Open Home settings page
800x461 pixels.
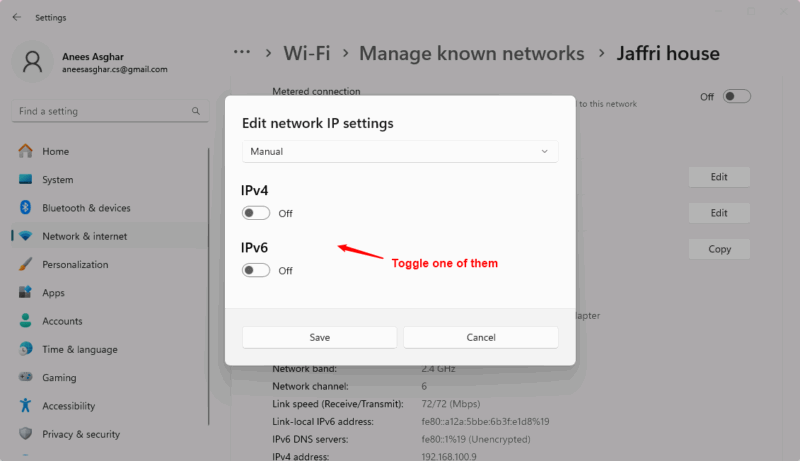(110, 151)
